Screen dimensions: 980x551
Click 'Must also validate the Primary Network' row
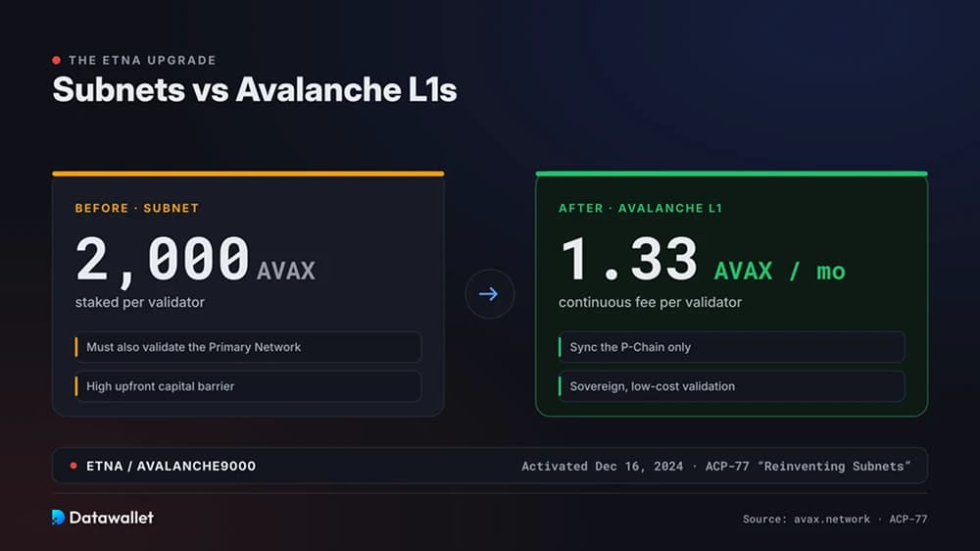point(248,347)
